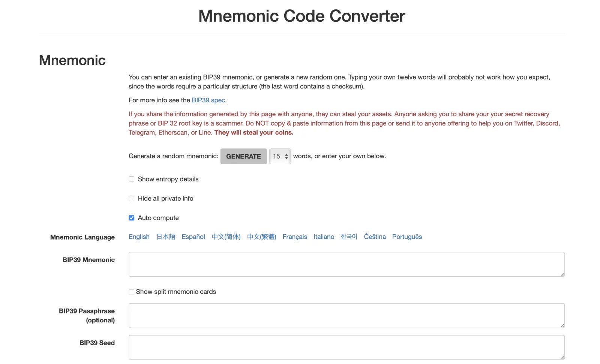Screen dimensions: 600x364
Task: Switch mnemonic language to Português
Action: pos(407,237)
